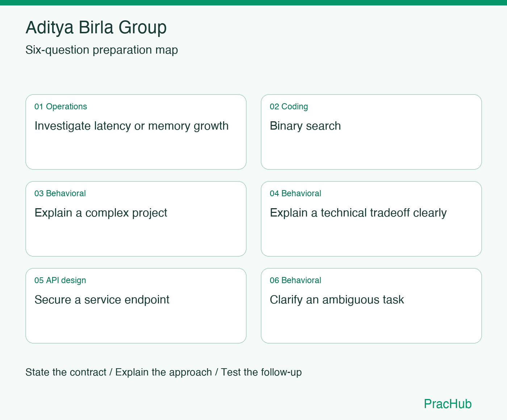Click the PracHub brand name
507x420 pixels.
tap(448, 404)
